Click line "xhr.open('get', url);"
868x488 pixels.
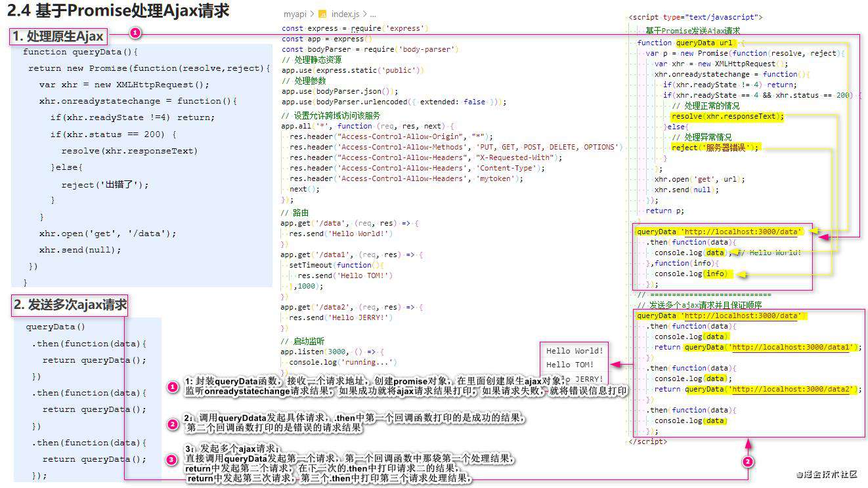tap(700, 179)
